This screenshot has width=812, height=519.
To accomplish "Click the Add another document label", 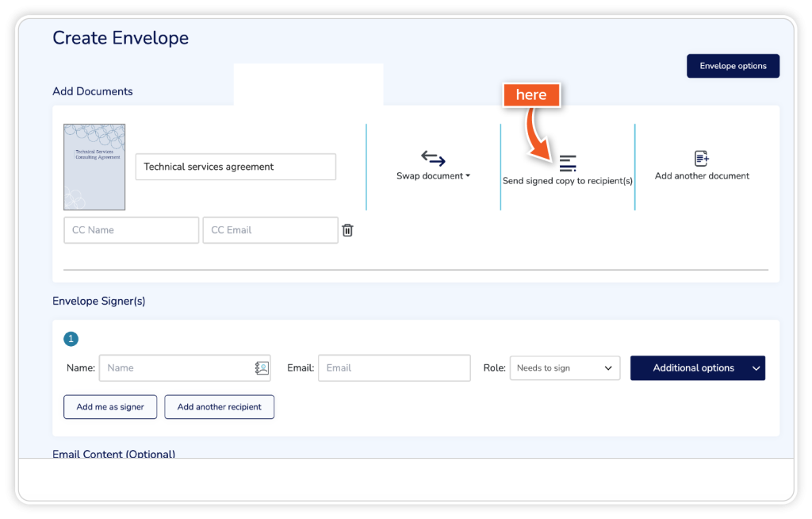I will click(702, 176).
